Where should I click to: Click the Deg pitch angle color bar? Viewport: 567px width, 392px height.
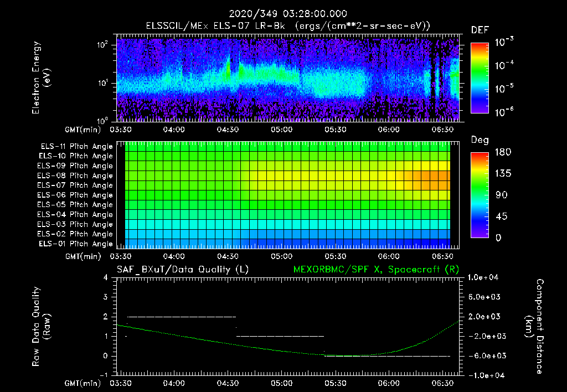click(480, 195)
